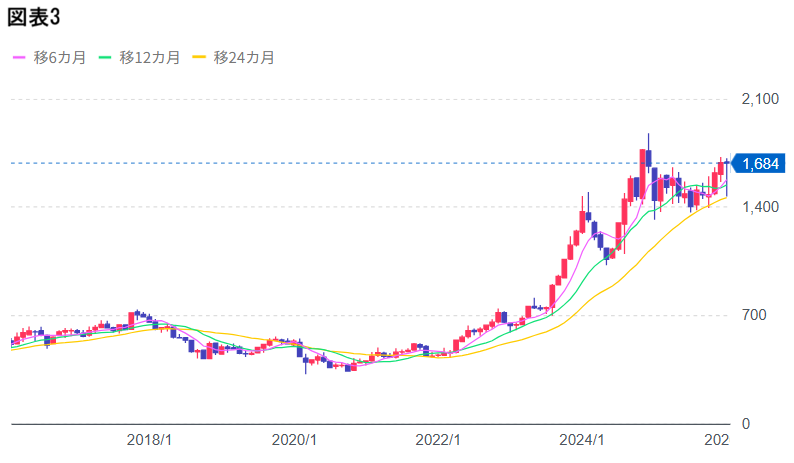Click the tallest candlestick at the chart peak
Screen dimensions: 794x463
pos(648,158)
